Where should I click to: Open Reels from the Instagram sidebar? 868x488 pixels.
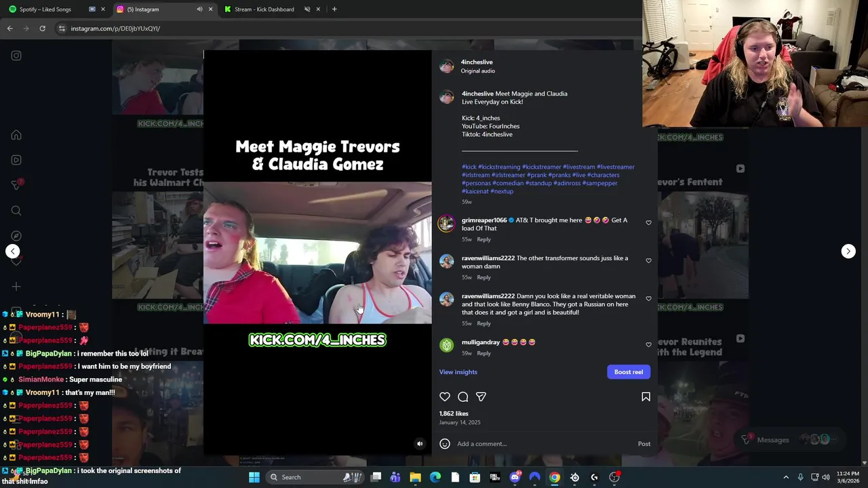tap(16, 160)
